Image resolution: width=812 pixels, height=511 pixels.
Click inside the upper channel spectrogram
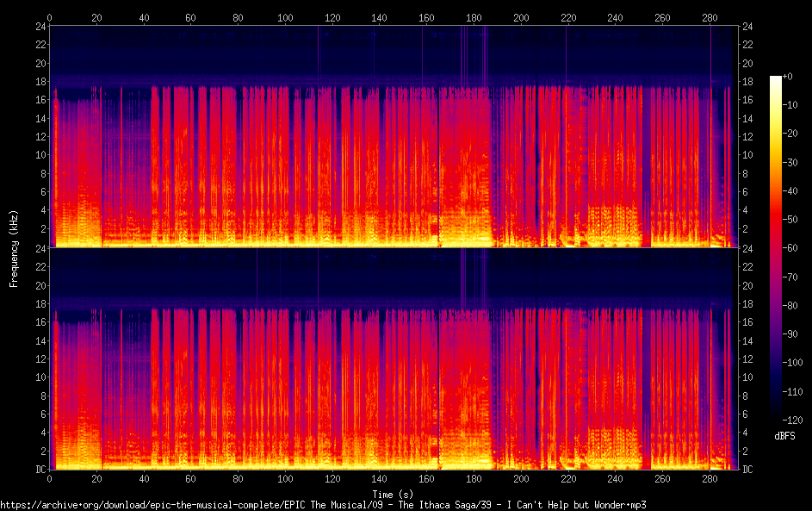[392, 136]
